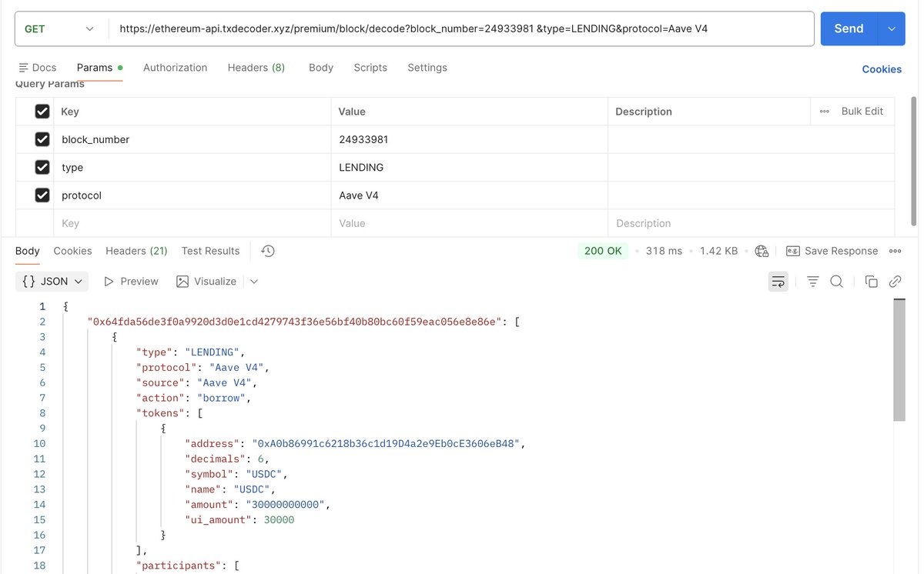924x574 pixels.
Task: Click the "action": "borrow" line
Action: tap(194, 398)
